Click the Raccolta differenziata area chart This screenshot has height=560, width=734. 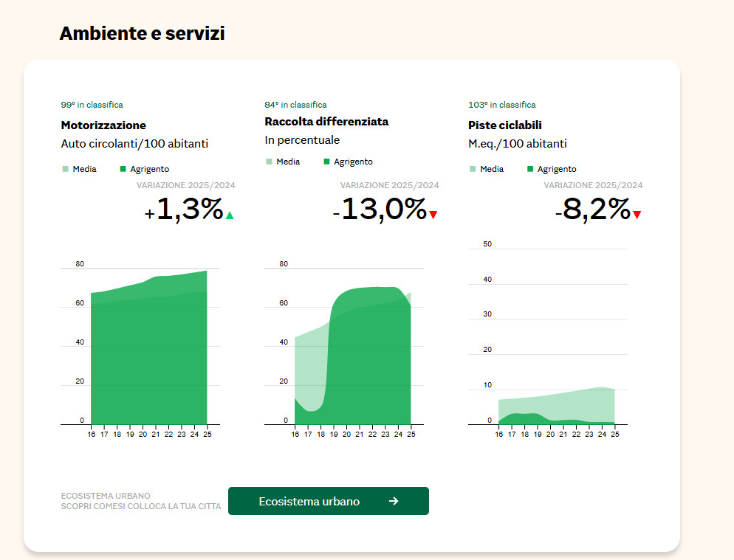[x=352, y=354]
